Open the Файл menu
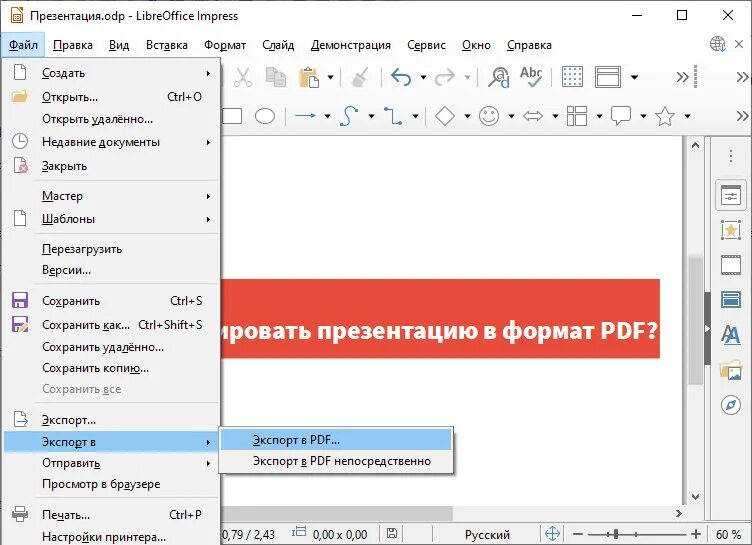 (23, 45)
